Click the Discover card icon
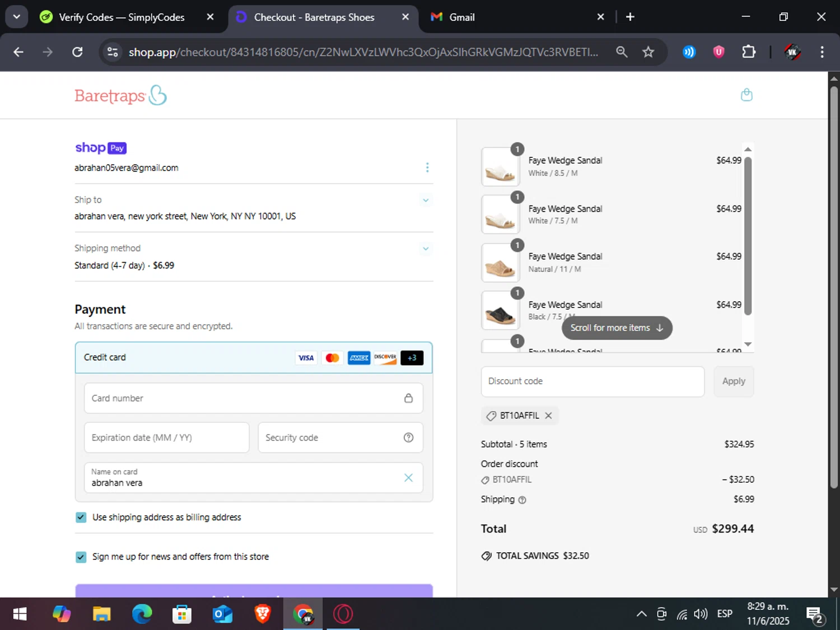The height and width of the screenshot is (630, 840). tap(385, 358)
